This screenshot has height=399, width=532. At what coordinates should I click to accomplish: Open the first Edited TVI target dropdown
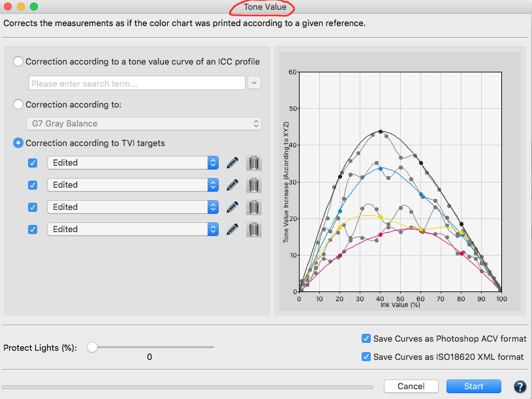pos(133,163)
